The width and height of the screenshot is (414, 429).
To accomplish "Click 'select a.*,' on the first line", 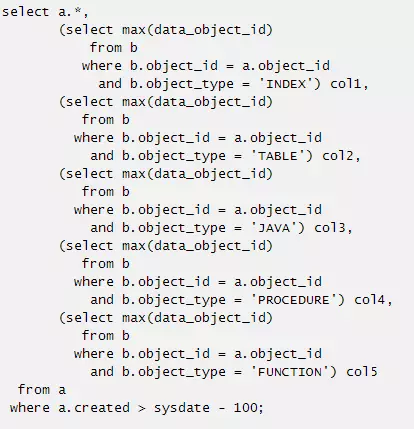I will click(x=45, y=12).
